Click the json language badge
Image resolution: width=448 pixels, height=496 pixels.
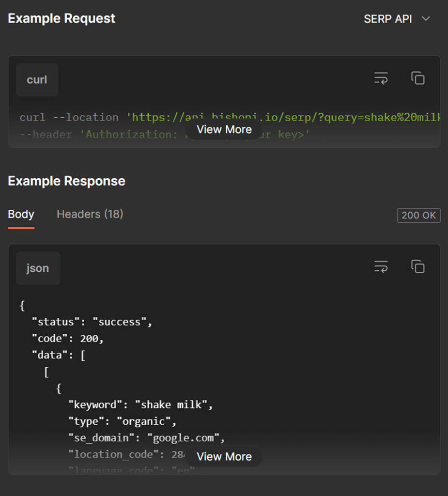37,268
